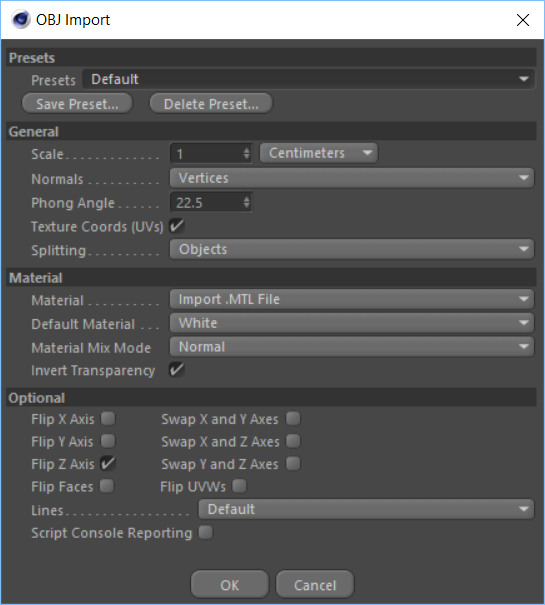This screenshot has width=545, height=605.
Task: Click the Delete Preset button
Action: click(x=211, y=104)
